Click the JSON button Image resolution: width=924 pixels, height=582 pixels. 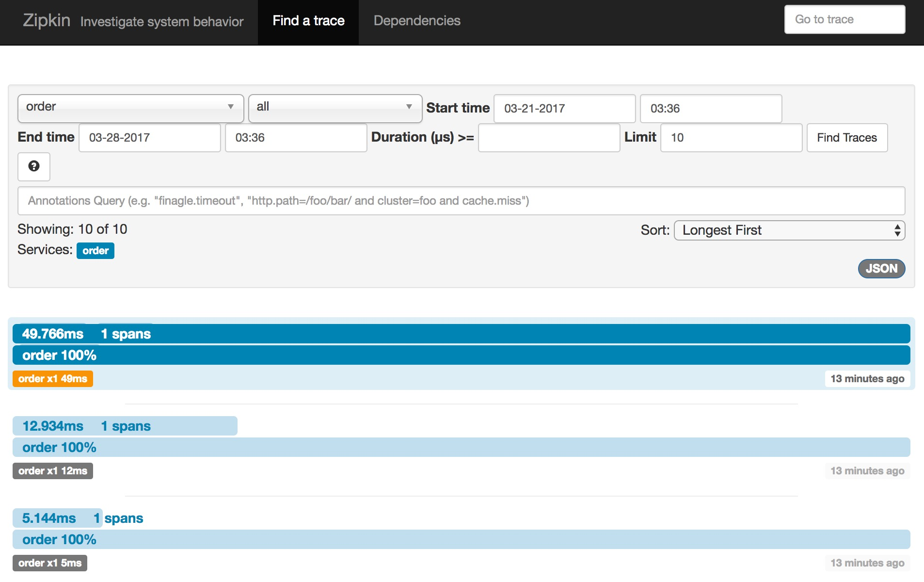click(x=881, y=269)
